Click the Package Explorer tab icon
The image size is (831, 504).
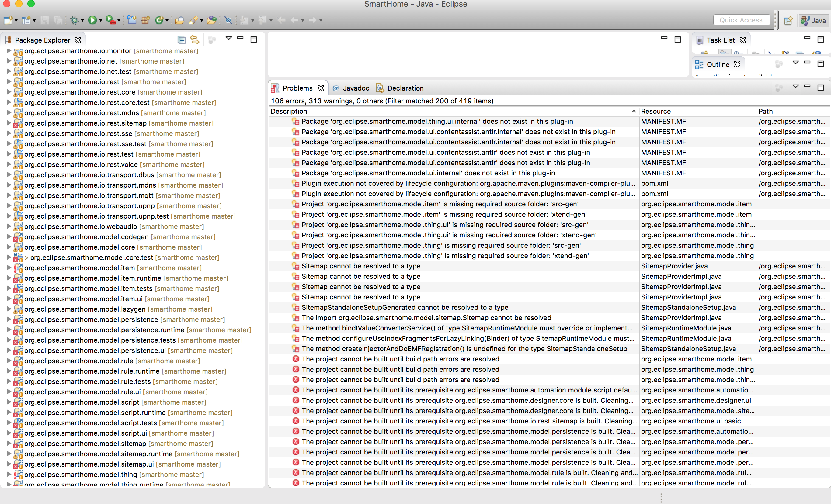pos(9,40)
